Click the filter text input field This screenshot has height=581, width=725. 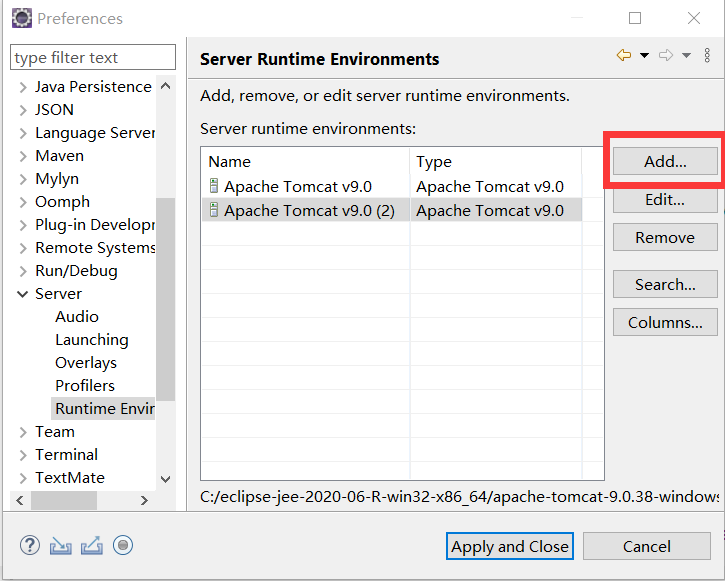(x=93, y=58)
